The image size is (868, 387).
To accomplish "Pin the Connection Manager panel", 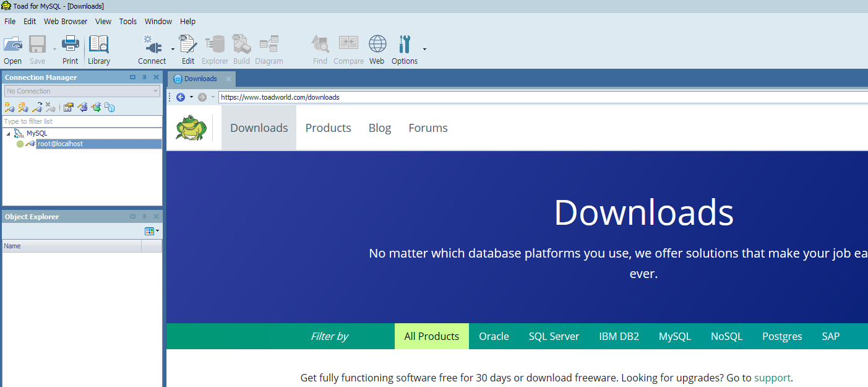I will coord(145,77).
